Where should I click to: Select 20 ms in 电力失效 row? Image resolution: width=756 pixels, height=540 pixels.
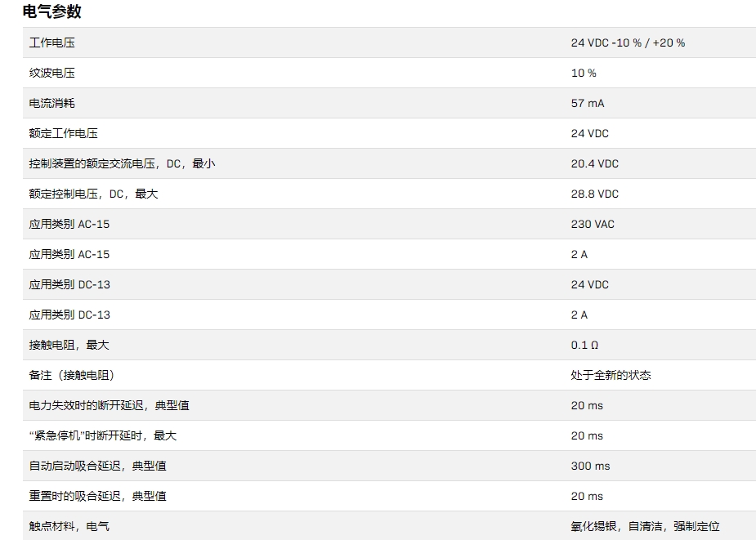coord(587,405)
